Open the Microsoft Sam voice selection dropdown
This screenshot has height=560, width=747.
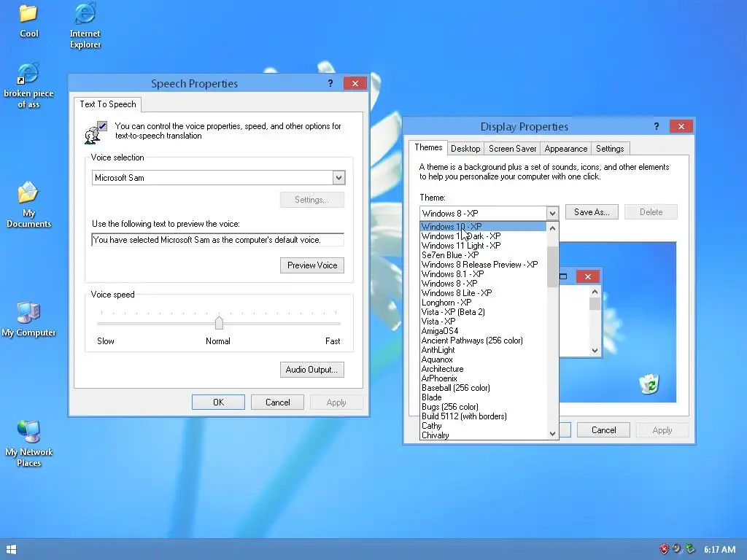[338, 178]
